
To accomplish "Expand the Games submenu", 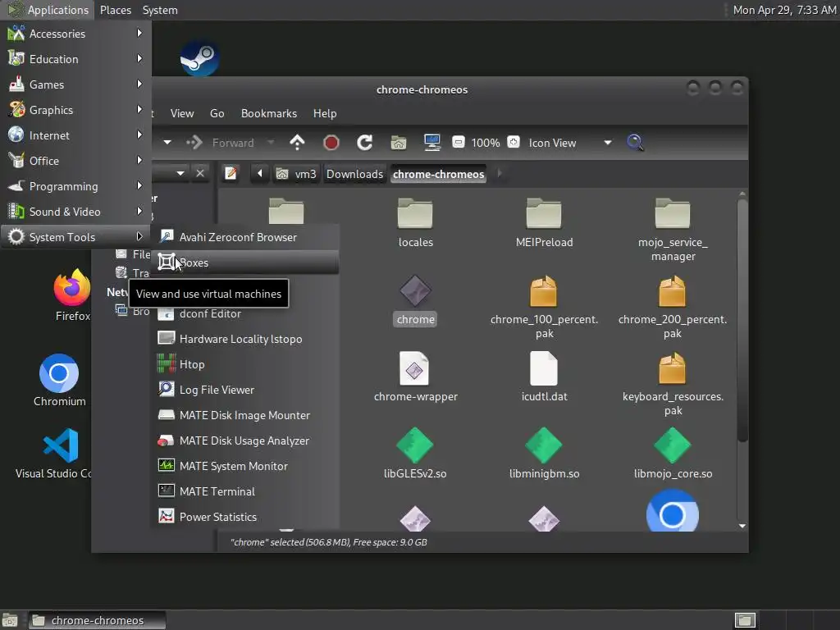I will click(75, 84).
